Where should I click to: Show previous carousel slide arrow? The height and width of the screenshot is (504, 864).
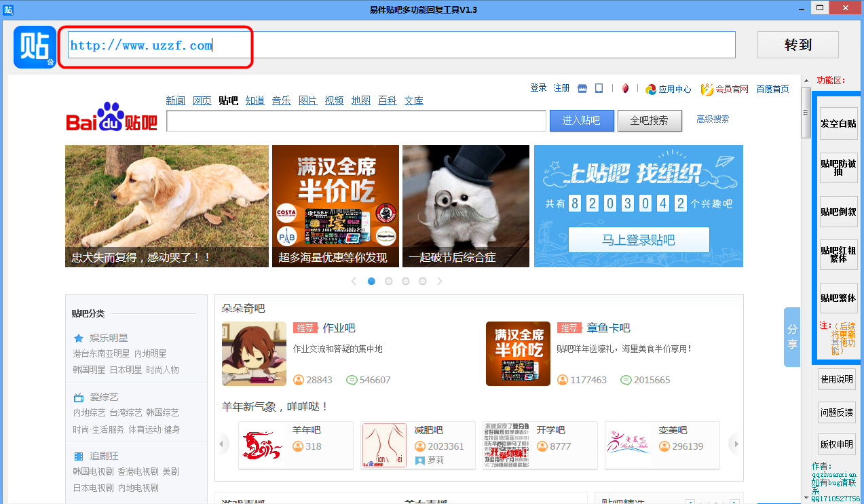click(354, 281)
